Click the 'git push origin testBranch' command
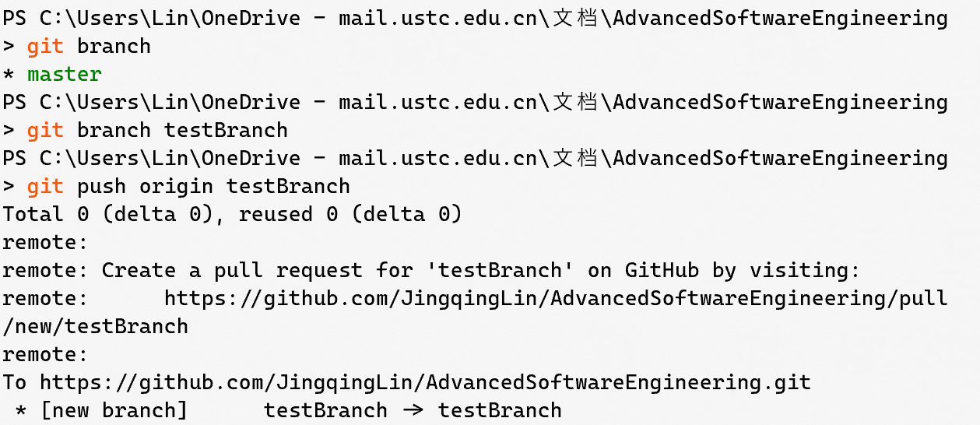This screenshot has width=980, height=425. tap(188, 186)
